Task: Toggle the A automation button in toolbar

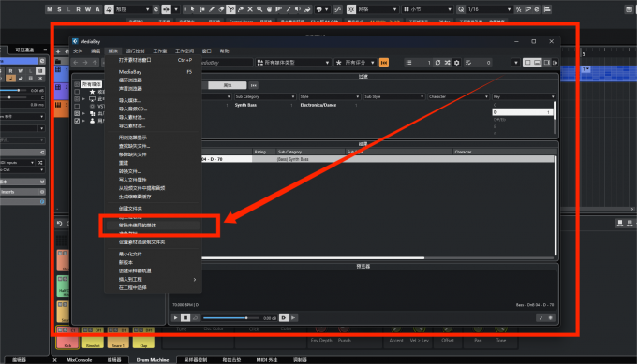Action: click(x=97, y=9)
